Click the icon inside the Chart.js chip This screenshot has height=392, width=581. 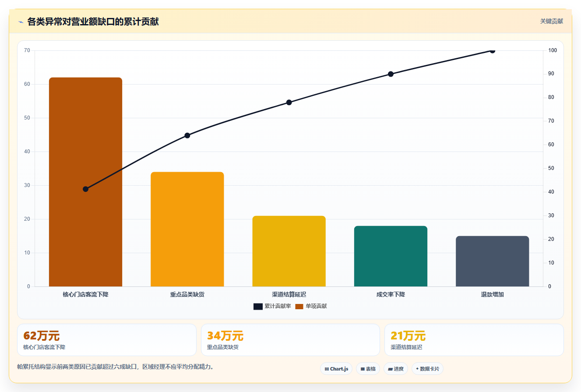pyautogui.click(x=327, y=369)
